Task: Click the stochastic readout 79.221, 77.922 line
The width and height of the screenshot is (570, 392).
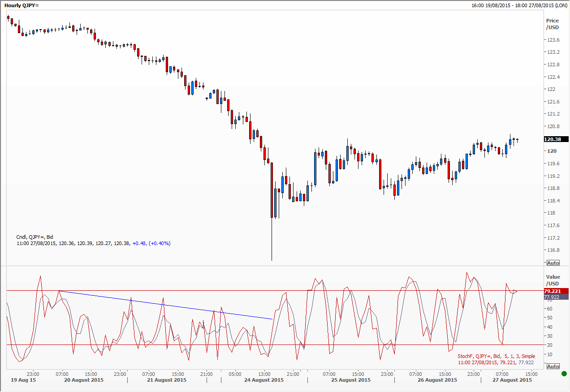Action: (x=496, y=362)
